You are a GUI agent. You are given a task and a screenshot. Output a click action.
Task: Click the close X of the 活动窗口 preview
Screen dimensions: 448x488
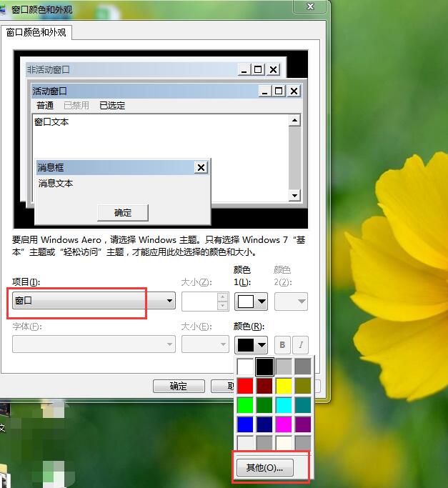(294, 91)
